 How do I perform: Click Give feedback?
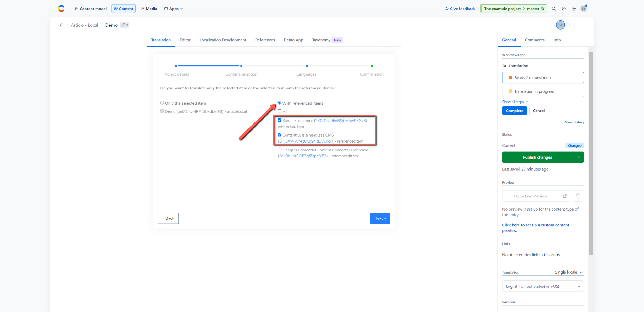(460, 9)
